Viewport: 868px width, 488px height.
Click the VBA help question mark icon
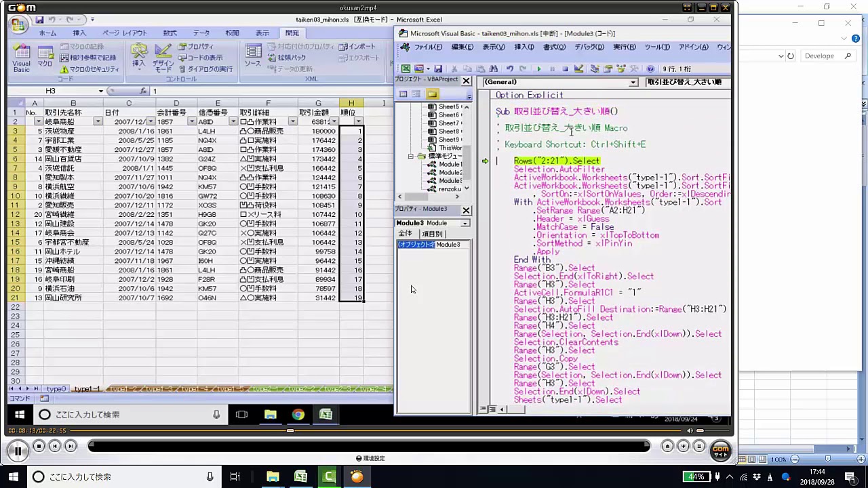click(x=650, y=69)
